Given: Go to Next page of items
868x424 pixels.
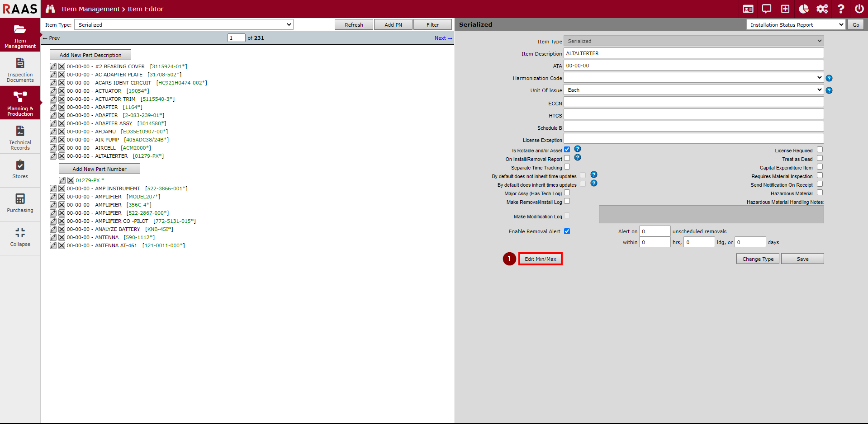Looking at the screenshot, I should click(443, 38).
